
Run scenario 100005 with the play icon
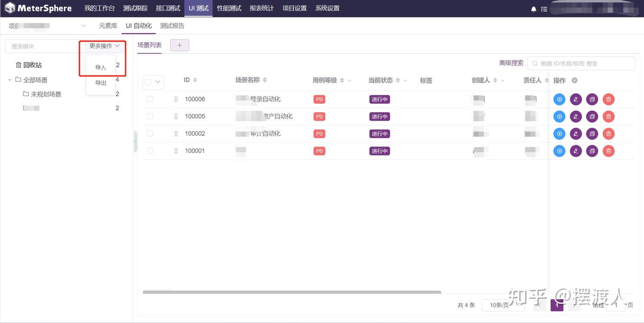(559, 117)
